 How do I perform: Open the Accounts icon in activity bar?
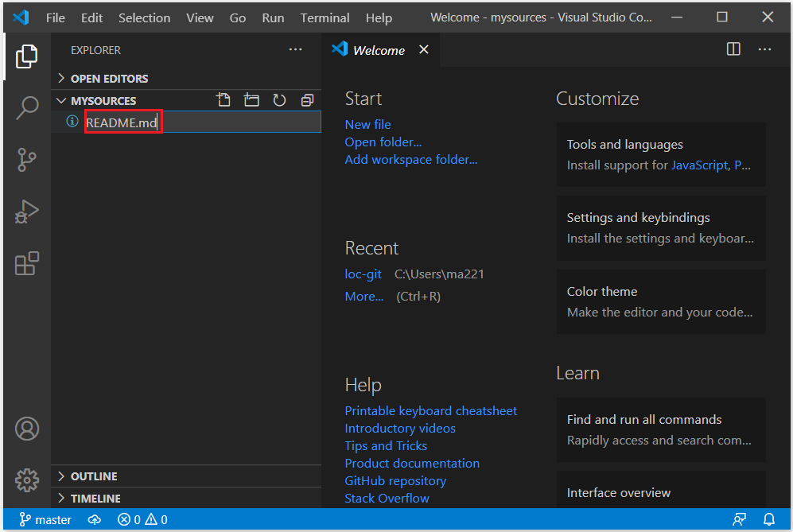click(x=27, y=429)
